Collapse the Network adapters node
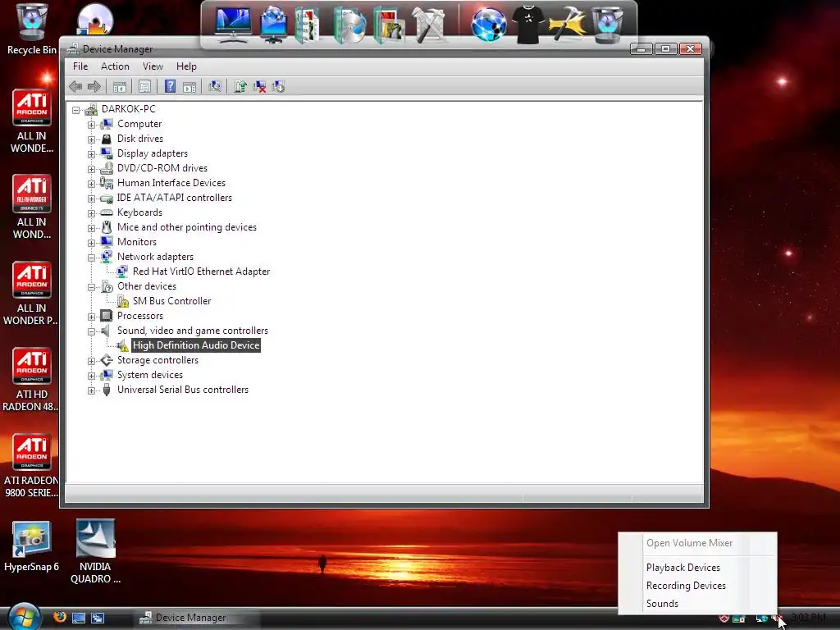This screenshot has width=840, height=630. click(92, 258)
